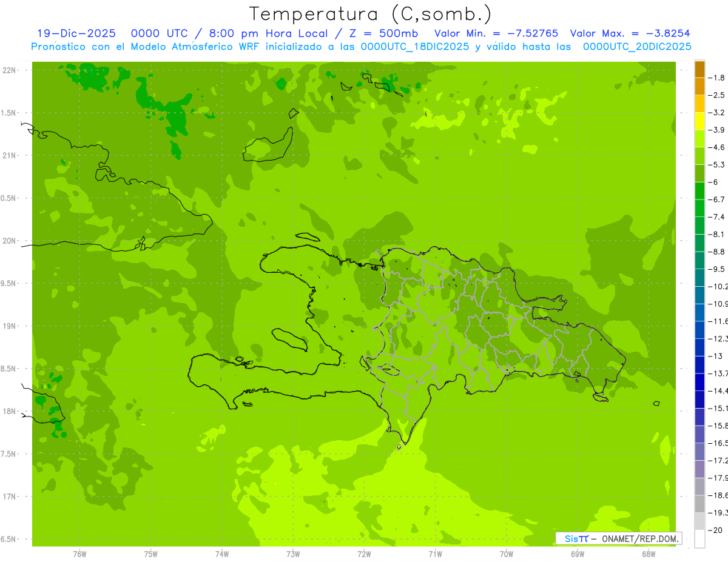Click the '74W' longitude axis label

pyautogui.click(x=221, y=554)
